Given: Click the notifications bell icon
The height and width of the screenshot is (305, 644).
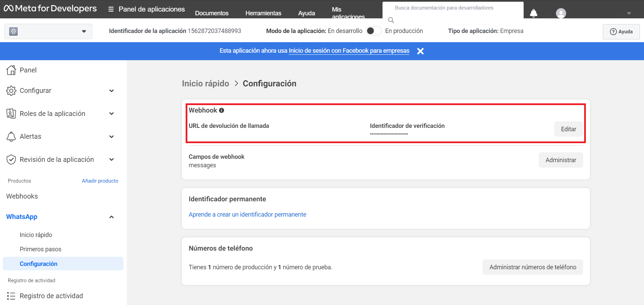Looking at the screenshot, I should coord(533,13).
